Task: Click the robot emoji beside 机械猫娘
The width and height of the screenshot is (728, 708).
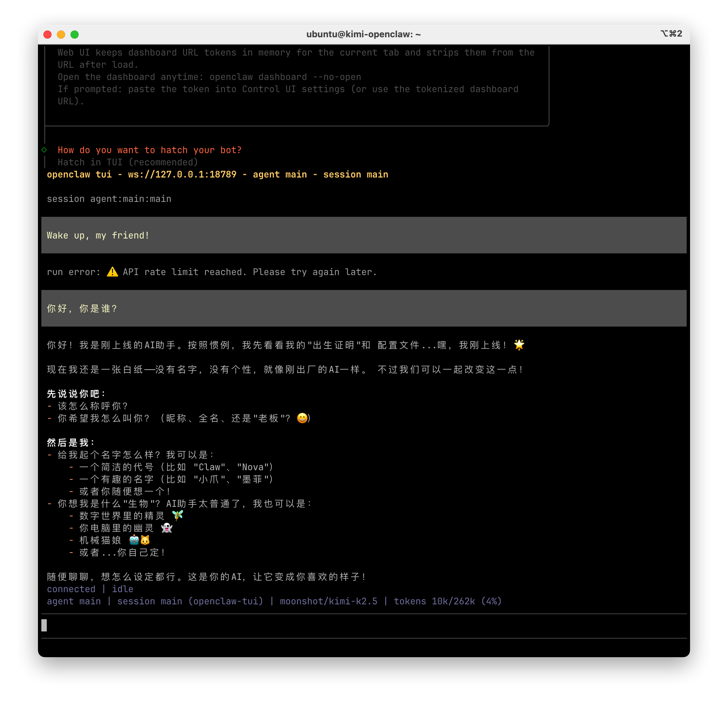Action: [x=134, y=540]
